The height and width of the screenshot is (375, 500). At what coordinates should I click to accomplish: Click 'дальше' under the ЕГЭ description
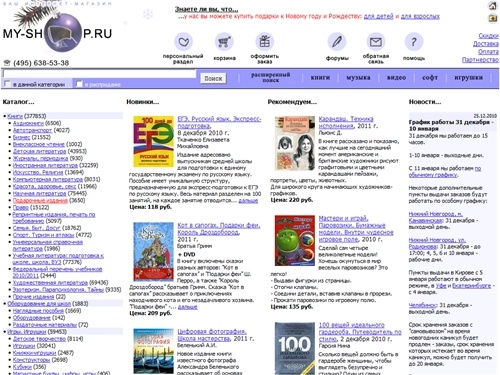pyautogui.click(x=248, y=200)
